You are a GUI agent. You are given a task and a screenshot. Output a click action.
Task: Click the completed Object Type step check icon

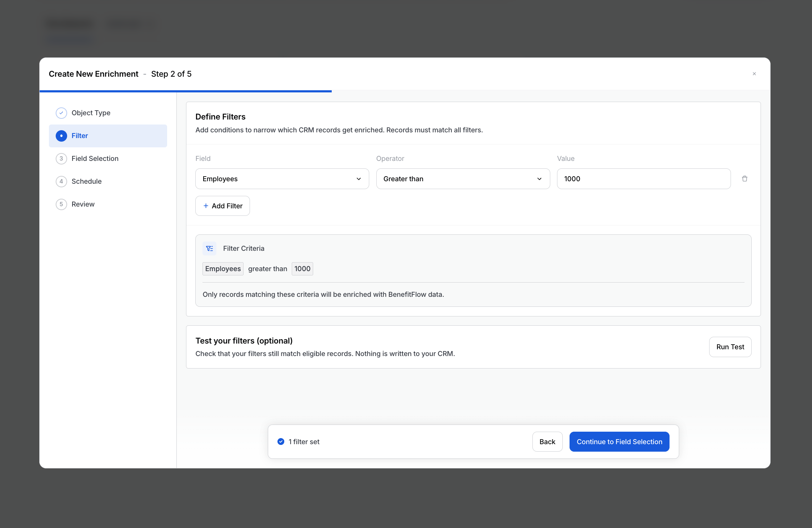(x=61, y=113)
